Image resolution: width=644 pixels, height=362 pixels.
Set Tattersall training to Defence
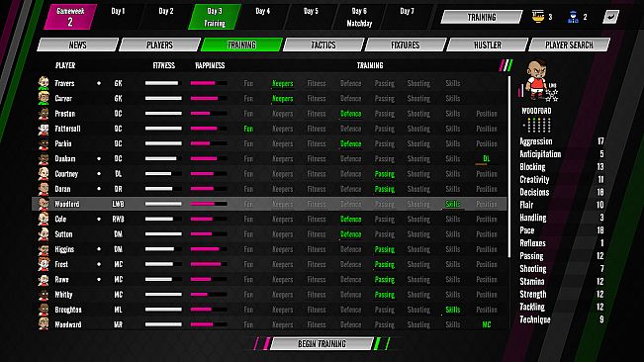351,129
